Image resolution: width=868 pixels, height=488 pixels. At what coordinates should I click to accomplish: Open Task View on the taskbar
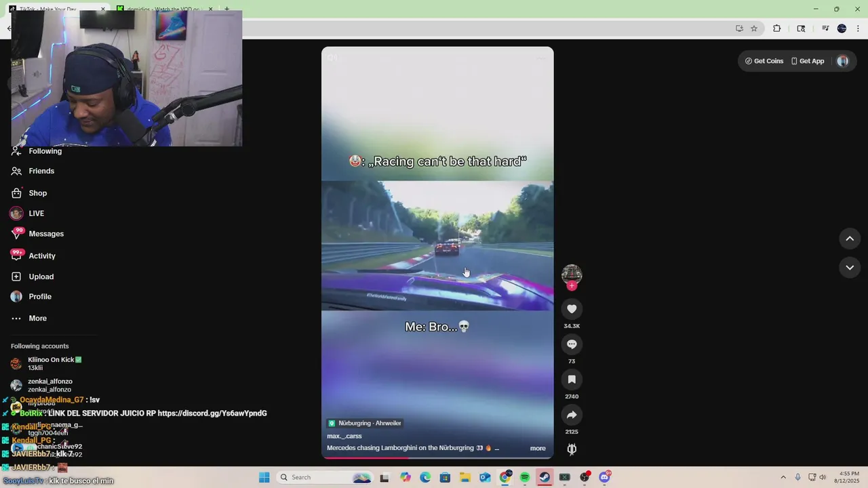point(384,477)
